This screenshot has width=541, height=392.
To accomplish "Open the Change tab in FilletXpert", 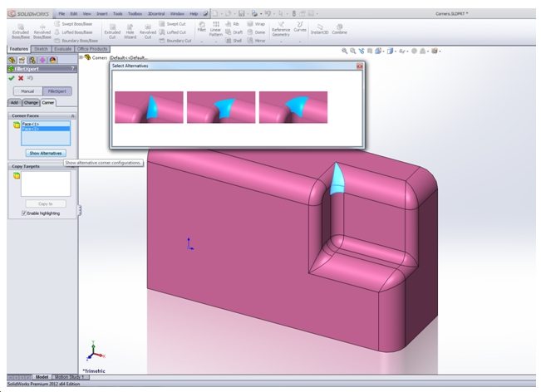I will (x=31, y=102).
